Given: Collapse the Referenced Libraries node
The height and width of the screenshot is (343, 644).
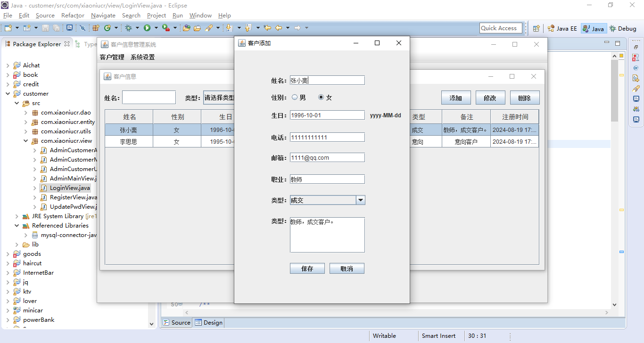Looking at the screenshot, I should click(17, 226).
